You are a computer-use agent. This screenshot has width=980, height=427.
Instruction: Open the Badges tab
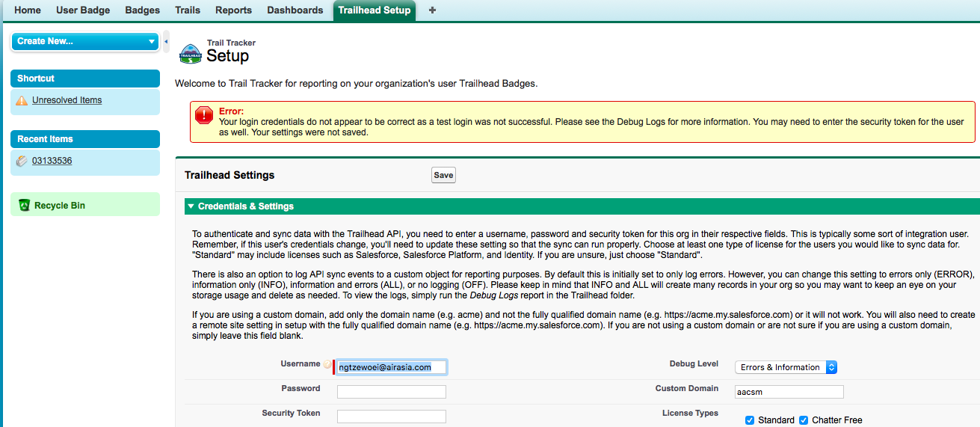pyautogui.click(x=143, y=10)
